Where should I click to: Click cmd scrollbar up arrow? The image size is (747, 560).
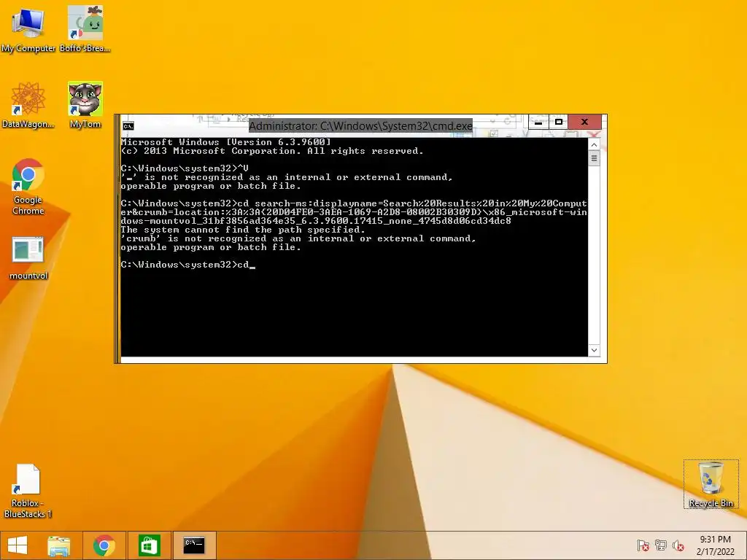[x=594, y=144]
